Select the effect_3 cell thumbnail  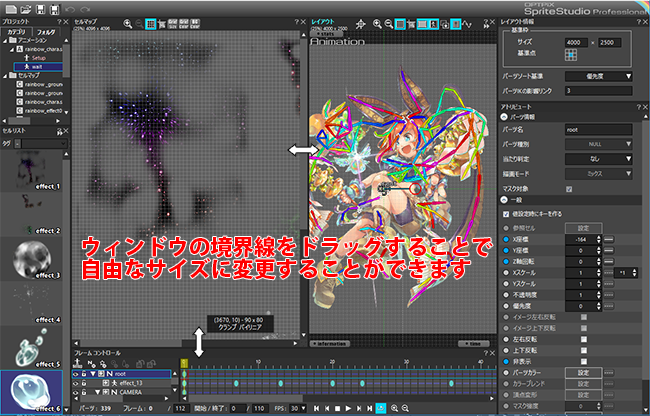coord(32,259)
